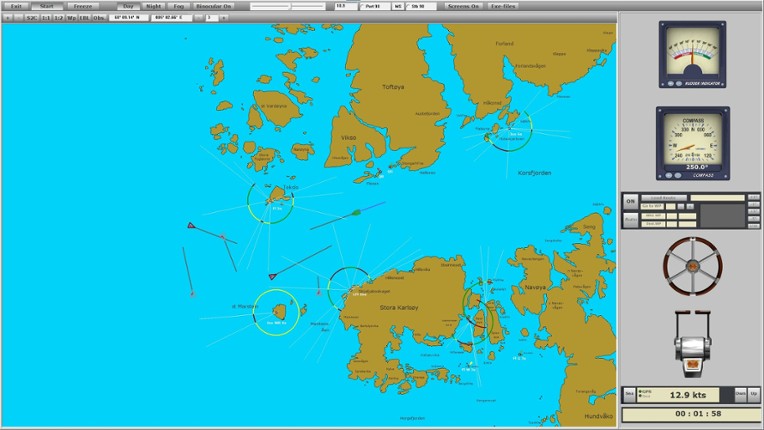Image resolution: width=764 pixels, height=430 pixels.
Task: Click the ship's steering wheel
Action: (x=692, y=267)
